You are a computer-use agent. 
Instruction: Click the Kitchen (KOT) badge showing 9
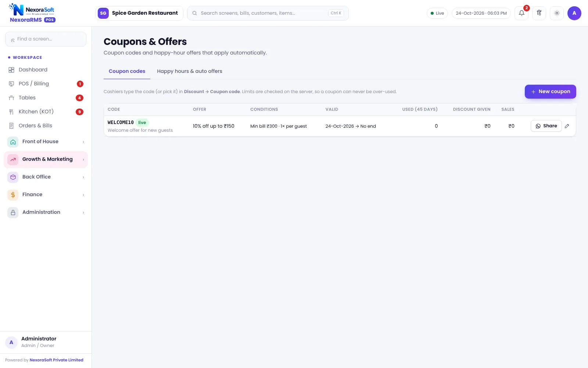pos(79,112)
